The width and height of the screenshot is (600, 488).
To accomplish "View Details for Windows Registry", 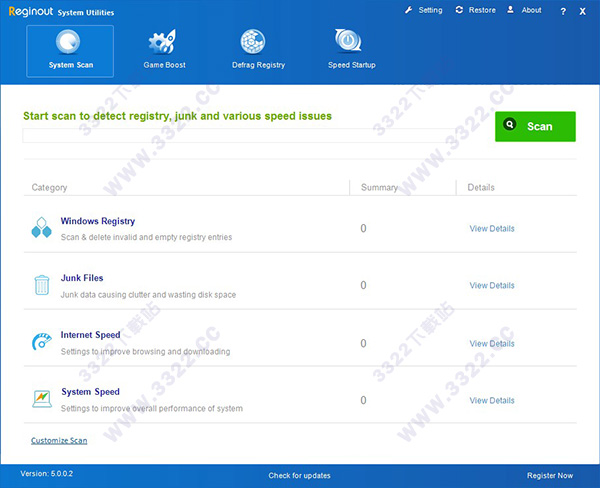I will click(492, 228).
